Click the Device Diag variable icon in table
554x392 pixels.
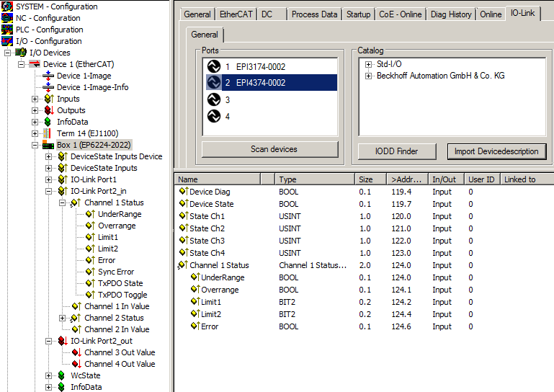pyautogui.click(x=184, y=191)
